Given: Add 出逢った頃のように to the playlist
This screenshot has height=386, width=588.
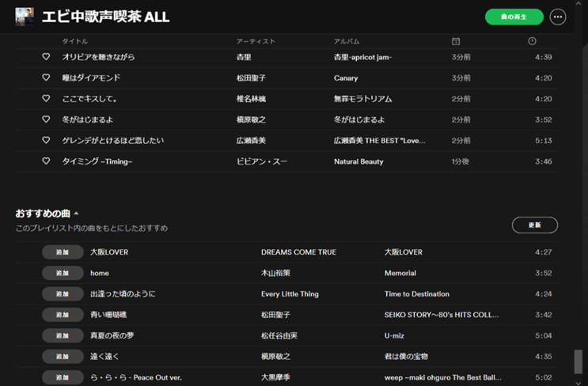Looking at the screenshot, I should [x=63, y=293].
